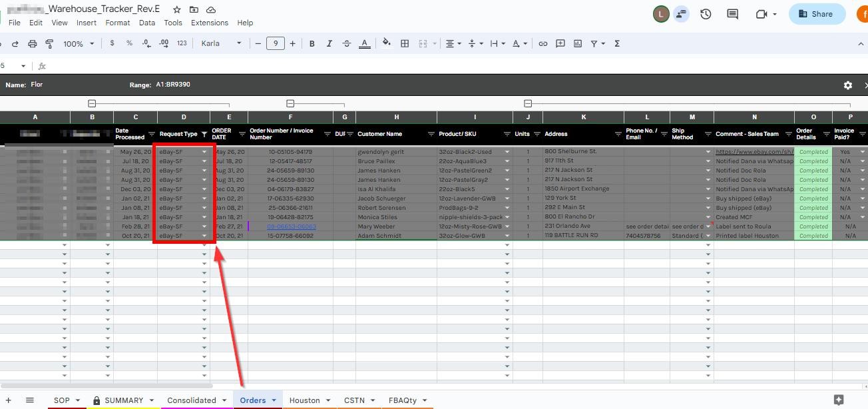Open the Format menu
868x409 pixels.
point(118,23)
